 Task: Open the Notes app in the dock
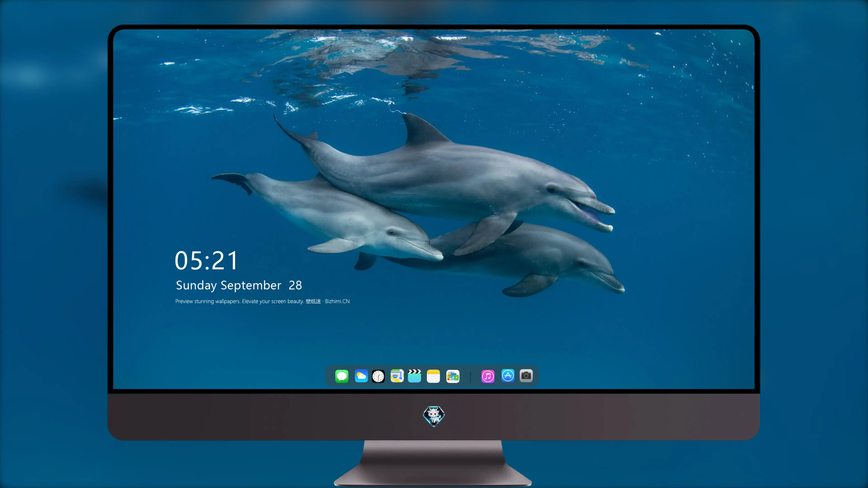[x=433, y=376]
